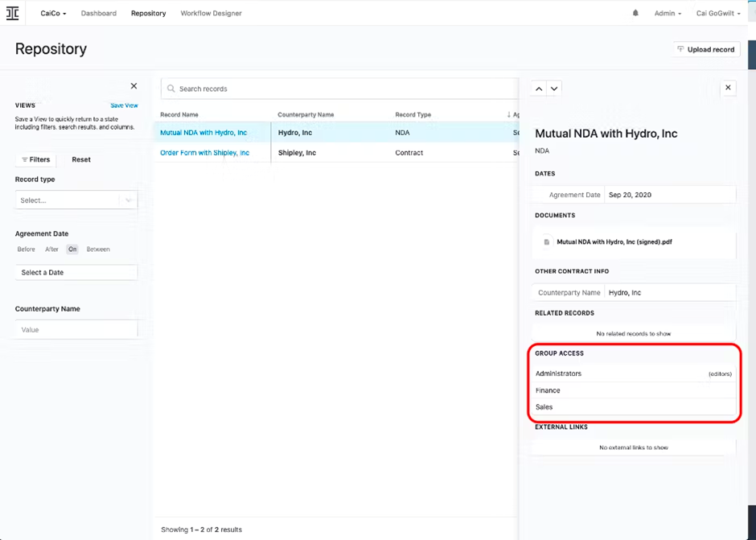
Task: Click the sort arrow on last column
Action: pyautogui.click(x=508, y=115)
